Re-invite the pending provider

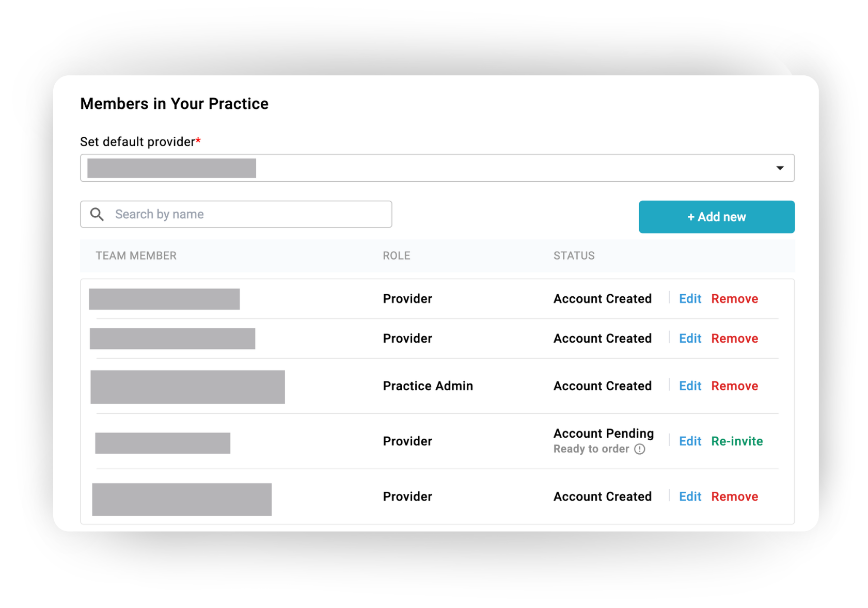tap(737, 441)
